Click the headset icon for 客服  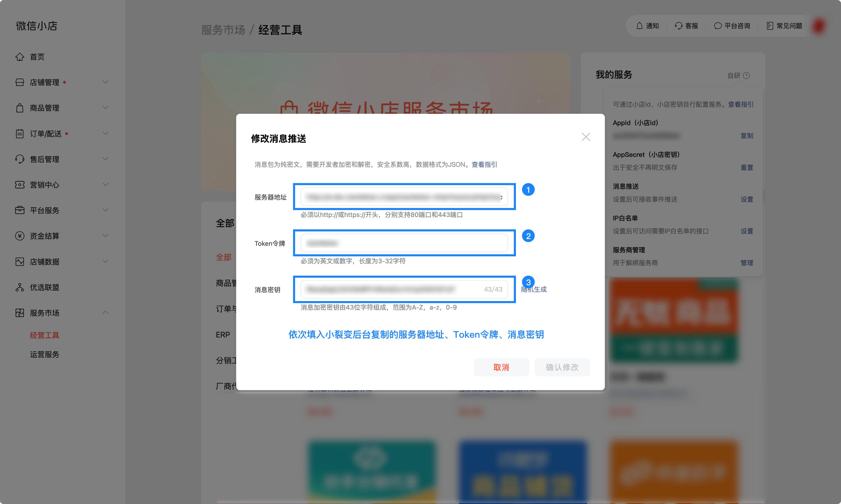pos(678,26)
